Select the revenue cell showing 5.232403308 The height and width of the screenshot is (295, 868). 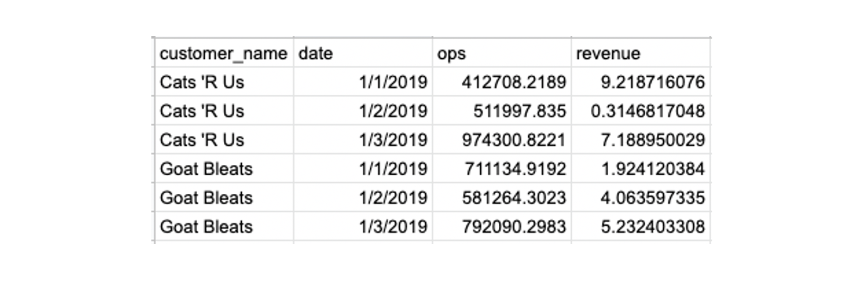pos(641,226)
